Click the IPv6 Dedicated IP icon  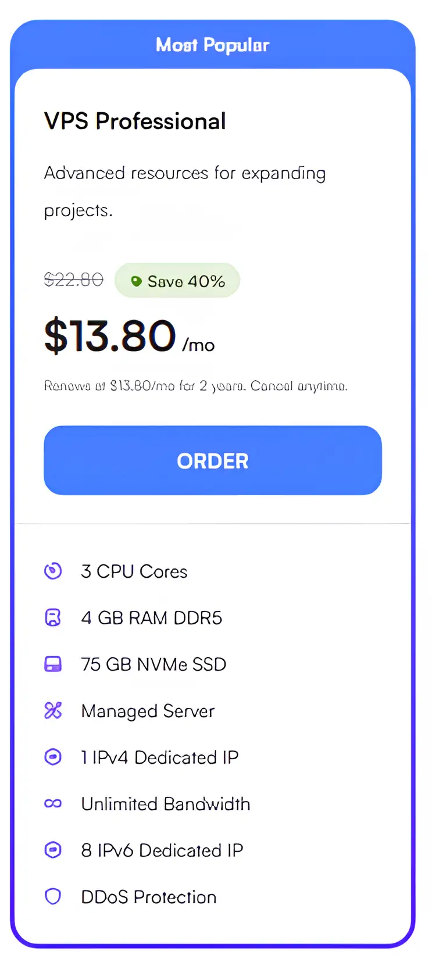tap(53, 850)
